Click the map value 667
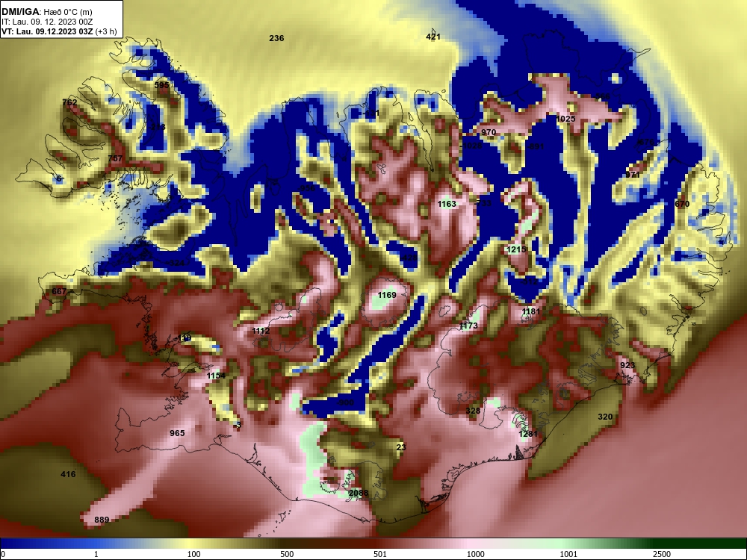 point(59,291)
